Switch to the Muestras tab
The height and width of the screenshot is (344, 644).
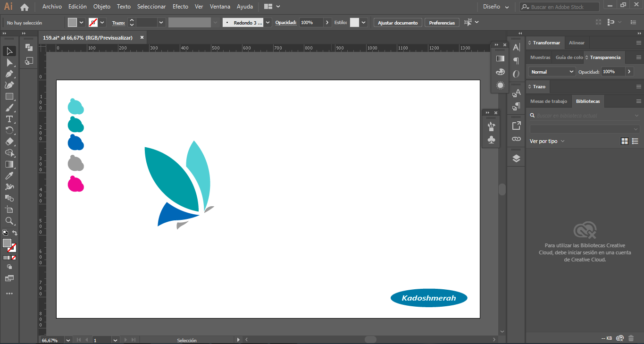[540, 57]
